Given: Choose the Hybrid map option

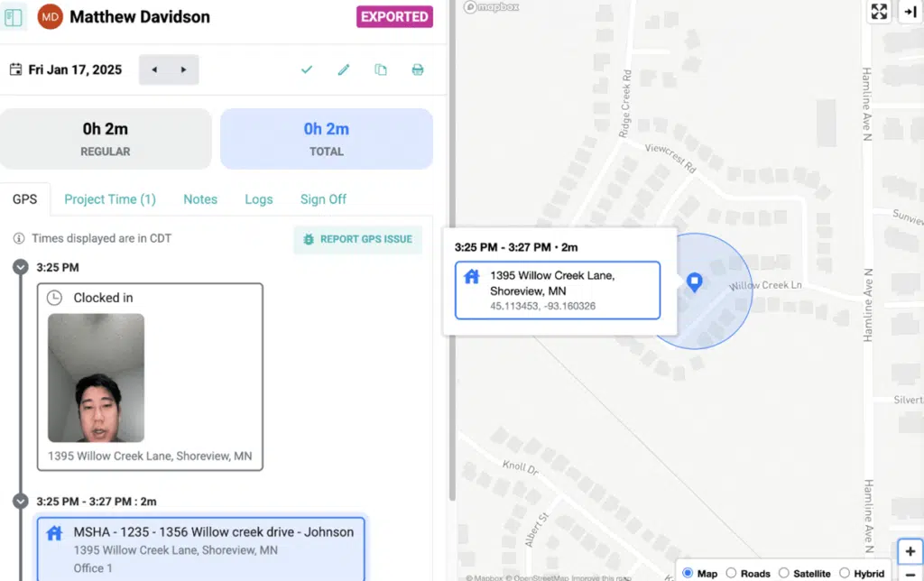Looking at the screenshot, I should [x=845, y=573].
